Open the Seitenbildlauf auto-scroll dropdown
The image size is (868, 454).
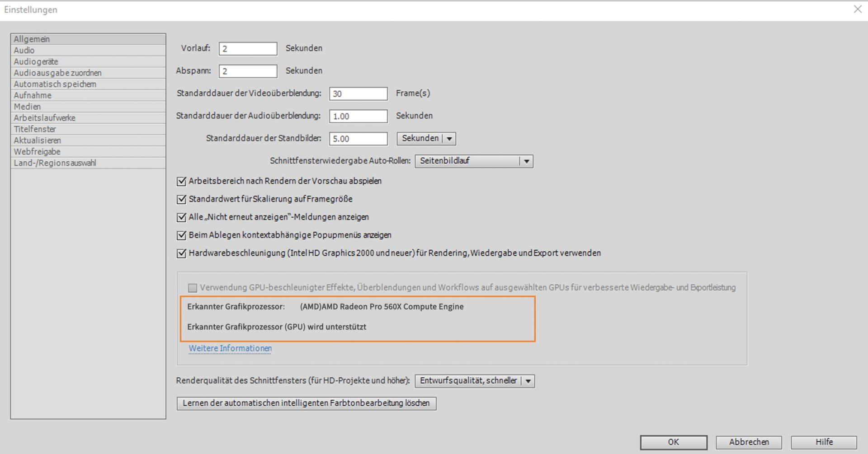473,161
